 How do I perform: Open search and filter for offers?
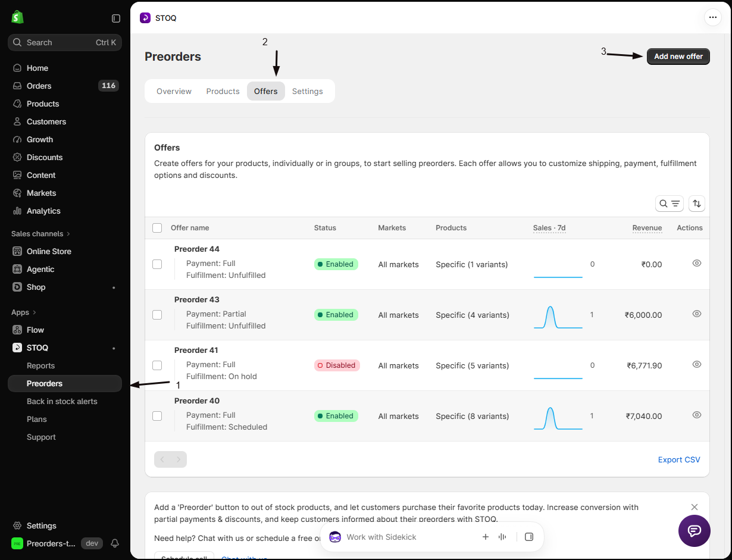(670, 204)
